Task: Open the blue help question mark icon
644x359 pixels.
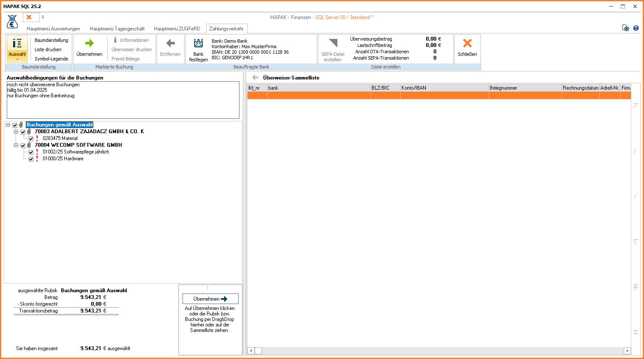Action: [636, 28]
